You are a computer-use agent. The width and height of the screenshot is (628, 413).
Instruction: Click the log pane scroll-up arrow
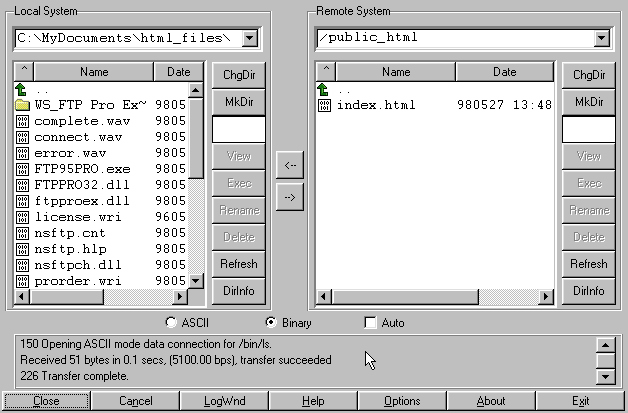606,345
